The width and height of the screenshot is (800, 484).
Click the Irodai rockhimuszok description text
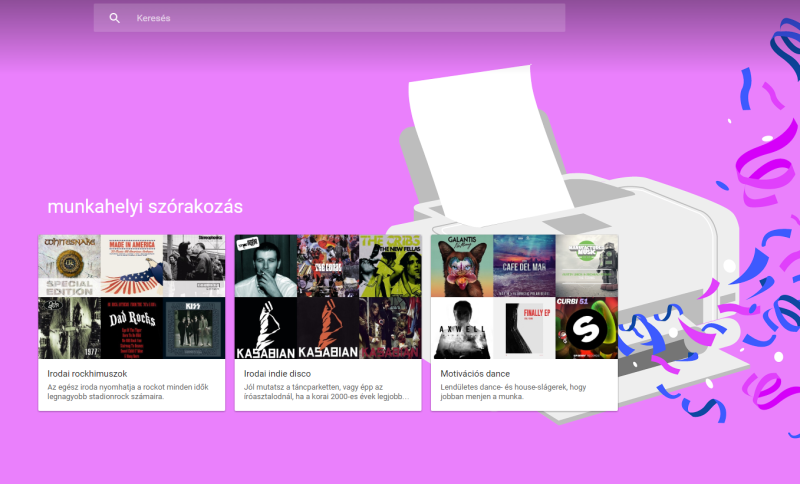(128, 392)
